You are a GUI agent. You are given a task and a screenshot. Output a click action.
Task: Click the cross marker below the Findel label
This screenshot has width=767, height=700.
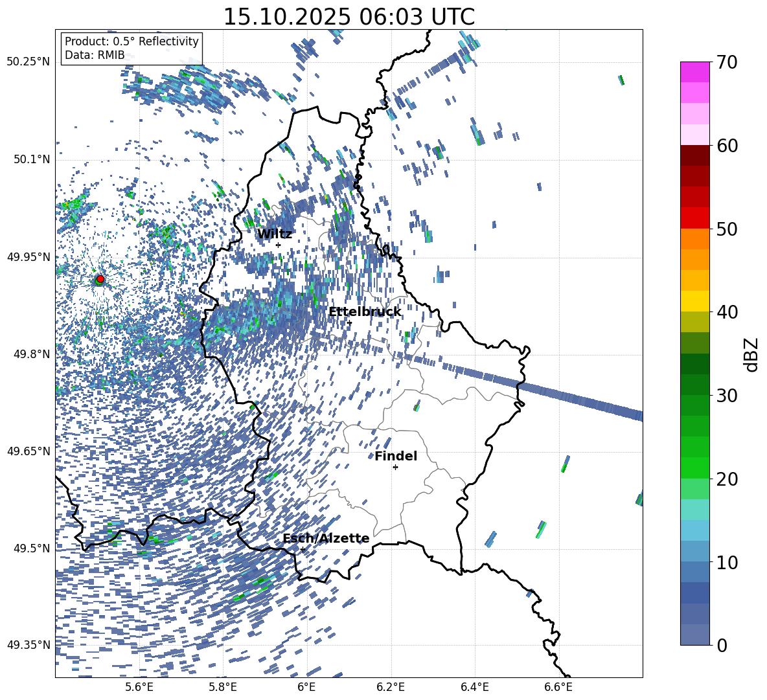(395, 468)
